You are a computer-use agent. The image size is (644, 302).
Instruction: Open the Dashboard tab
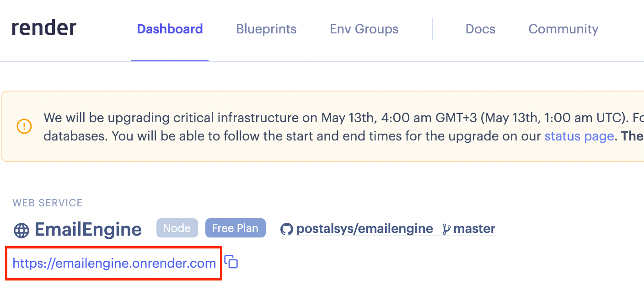pos(170,29)
